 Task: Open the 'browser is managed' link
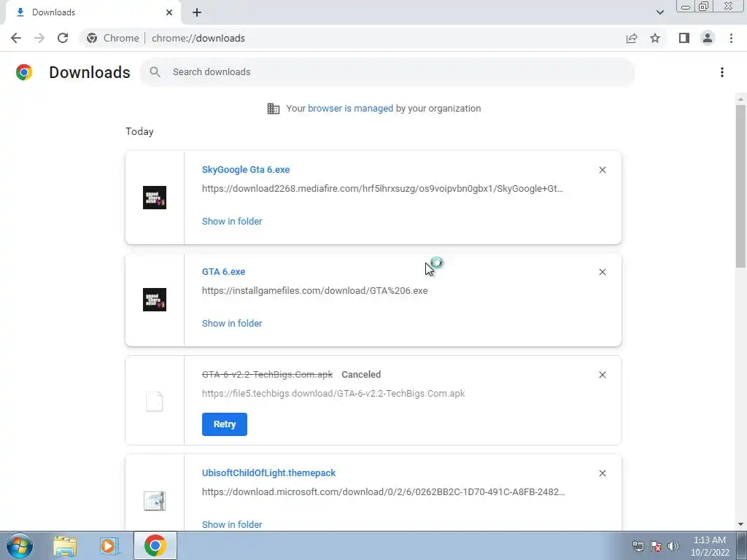click(351, 108)
